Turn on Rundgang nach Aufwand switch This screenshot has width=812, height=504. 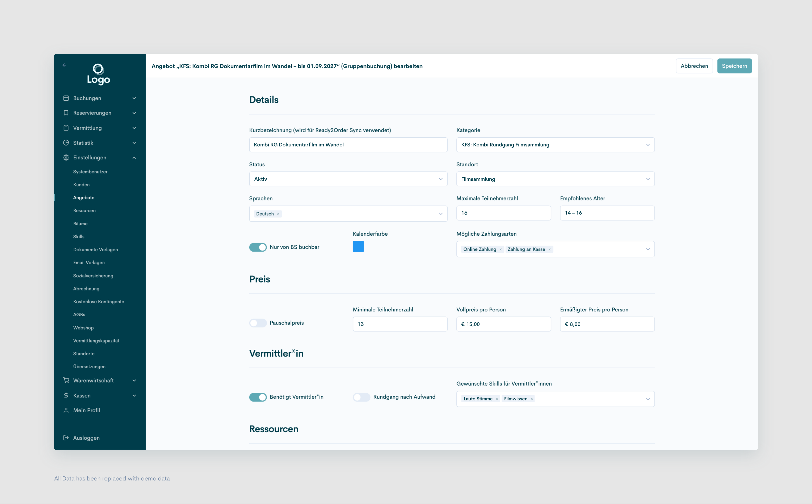362,397
